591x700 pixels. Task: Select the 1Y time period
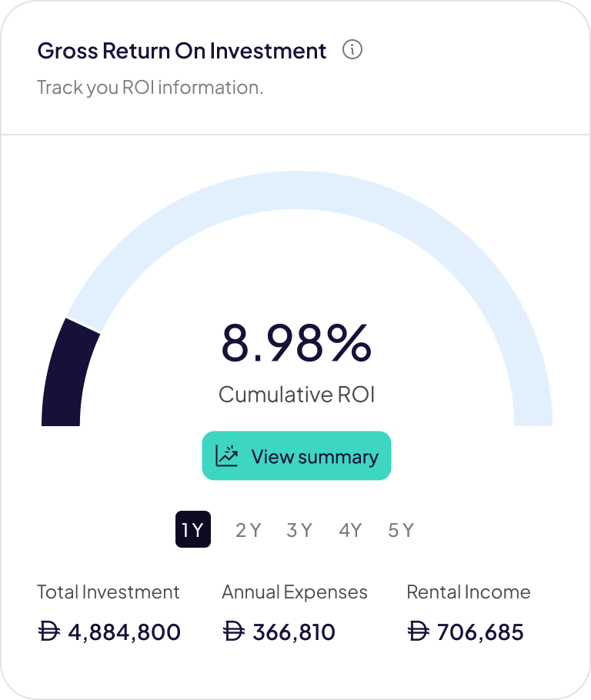point(193,530)
